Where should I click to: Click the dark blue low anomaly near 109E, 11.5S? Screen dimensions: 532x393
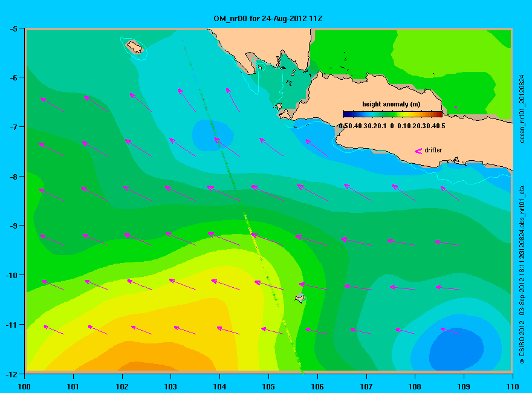click(x=456, y=349)
